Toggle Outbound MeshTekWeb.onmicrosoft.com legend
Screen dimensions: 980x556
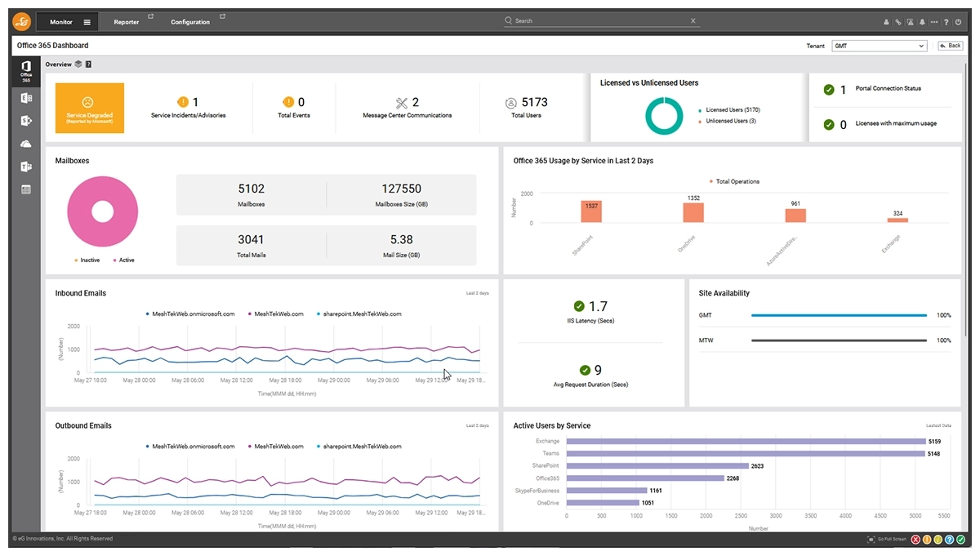(190, 447)
